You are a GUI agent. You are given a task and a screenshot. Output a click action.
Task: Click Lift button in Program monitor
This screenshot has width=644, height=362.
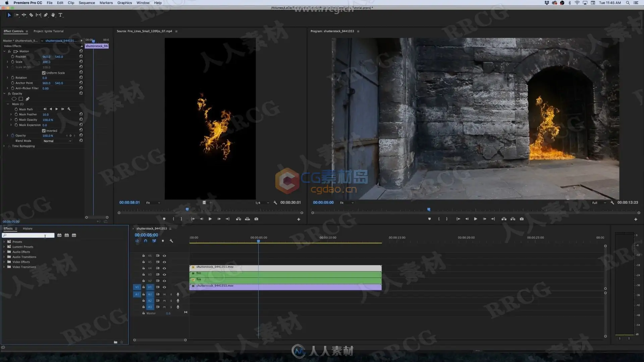(x=504, y=219)
